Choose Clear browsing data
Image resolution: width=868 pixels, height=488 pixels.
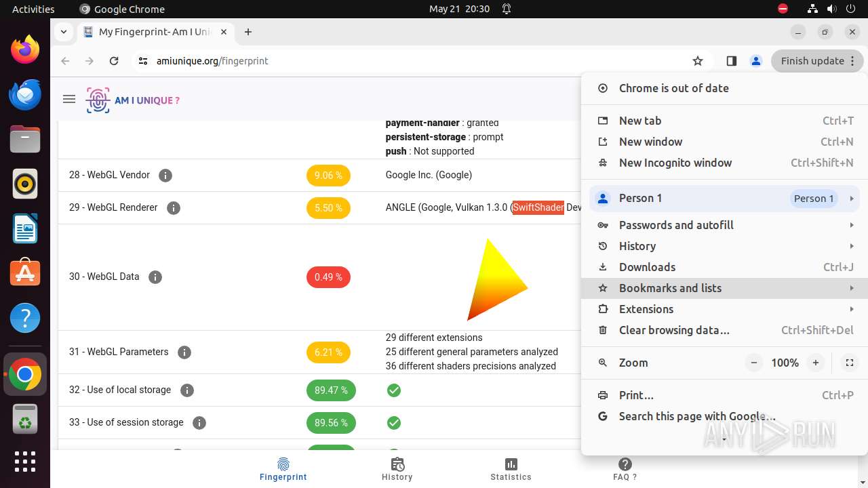pyautogui.click(x=724, y=330)
